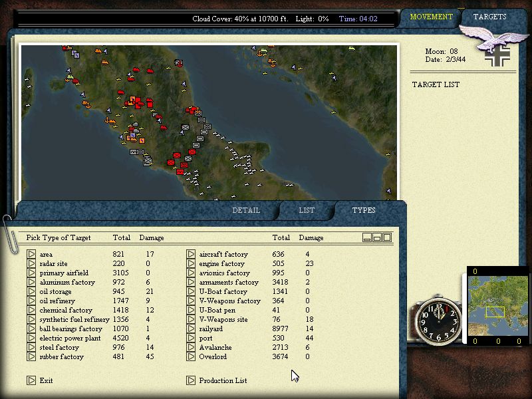Choose engine factory arrow button

click(191, 263)
